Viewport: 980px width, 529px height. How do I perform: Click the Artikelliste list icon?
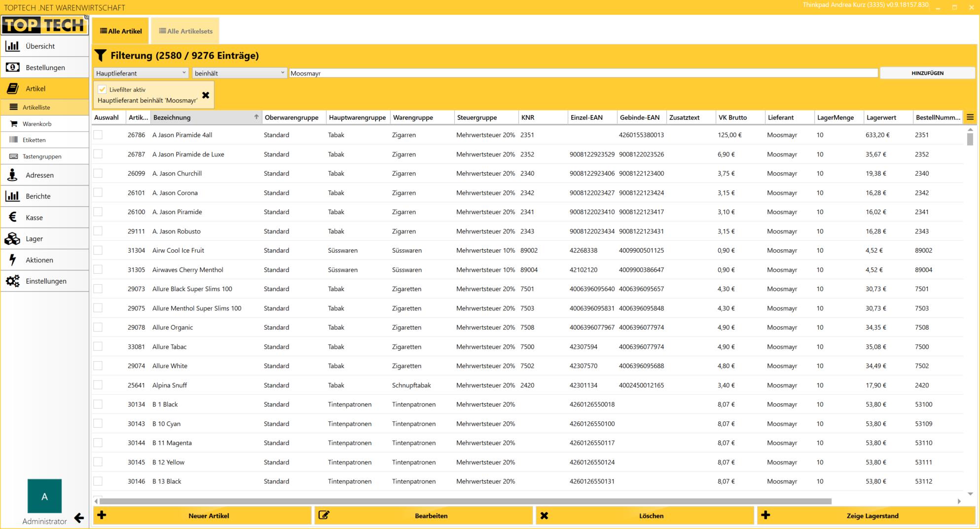pyautogui.click(x=13, y=107)
